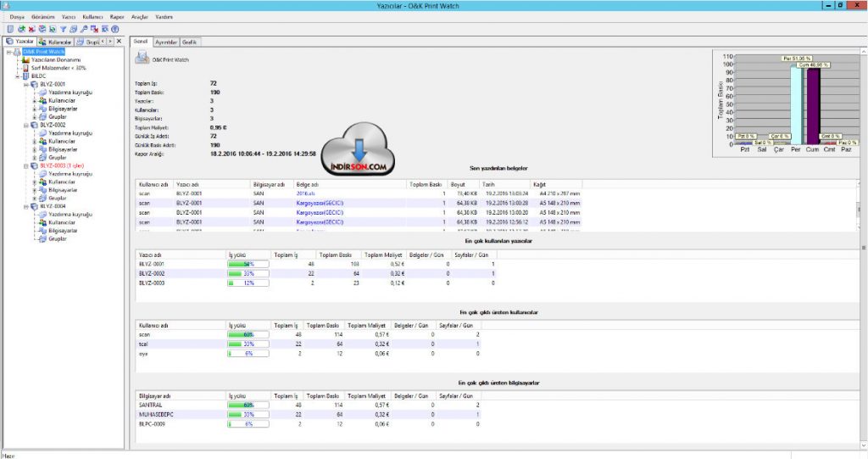The height and width of the screenshot is (459, 868).
Task: Collapse the BLYZ-0003 printer node
Action: (x=26, y=165)
